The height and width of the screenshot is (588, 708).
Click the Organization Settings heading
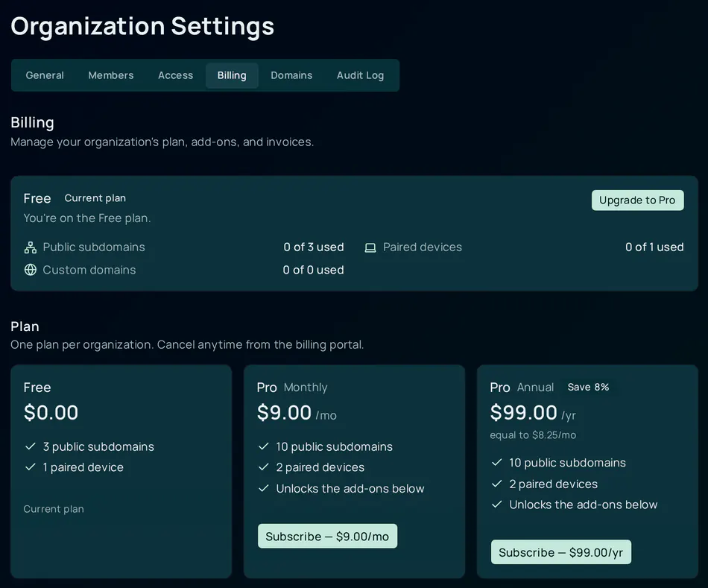[x=142, y=26]
